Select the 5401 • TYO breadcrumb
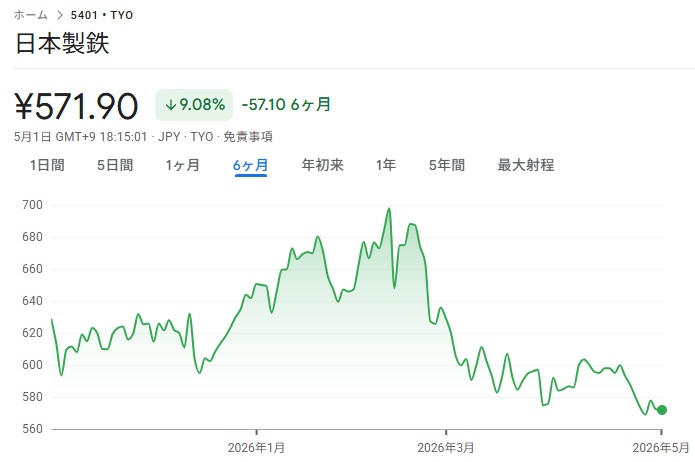 coord(102,15)
